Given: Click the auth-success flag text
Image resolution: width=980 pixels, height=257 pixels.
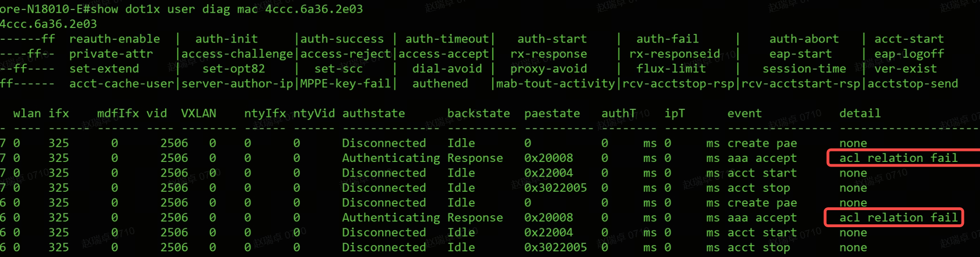Looking at the screenshot, I should point(342,39).
